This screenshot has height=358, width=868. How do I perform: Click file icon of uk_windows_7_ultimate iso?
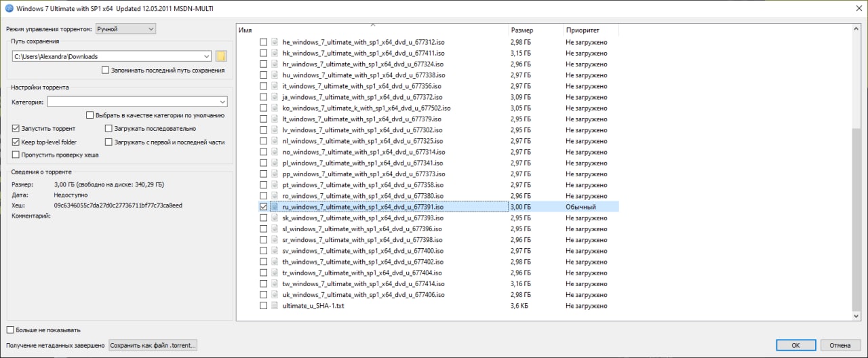(275, 295)
